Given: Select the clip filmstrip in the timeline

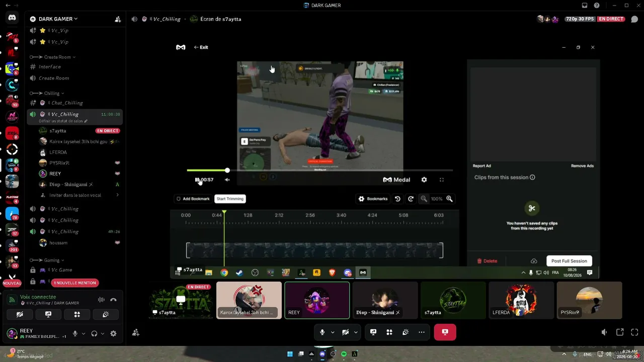Looking at the screenshot, I should (314, 250).
